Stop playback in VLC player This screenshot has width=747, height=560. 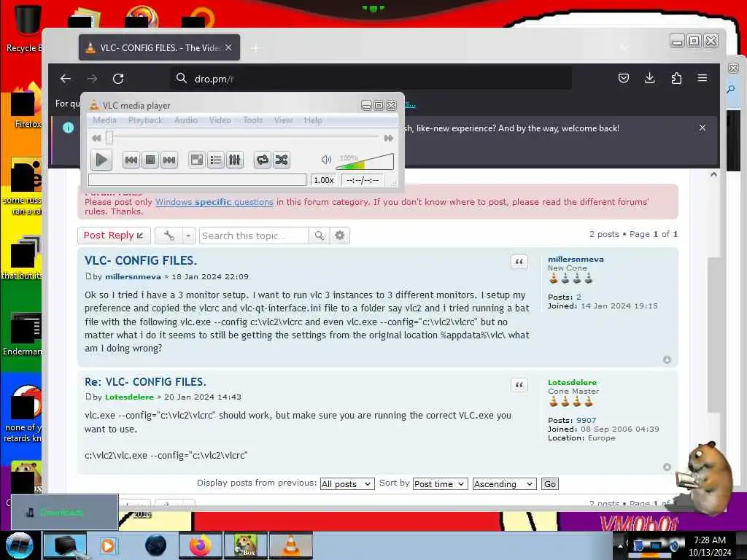(150, 160)
